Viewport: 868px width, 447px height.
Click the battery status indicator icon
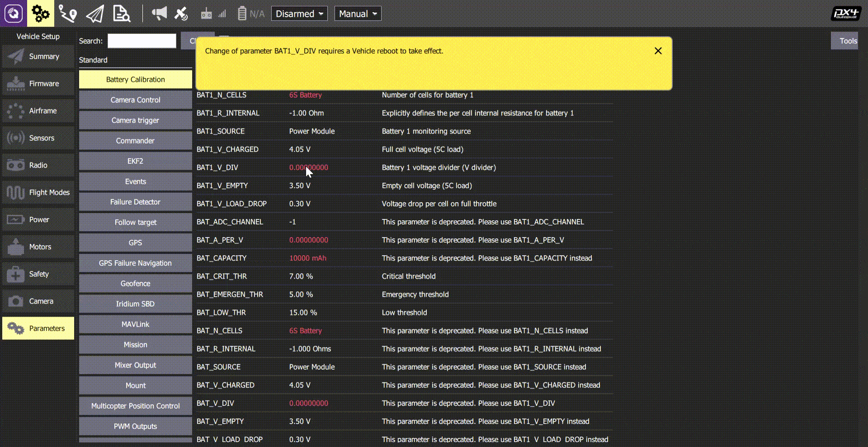point(242,14)
